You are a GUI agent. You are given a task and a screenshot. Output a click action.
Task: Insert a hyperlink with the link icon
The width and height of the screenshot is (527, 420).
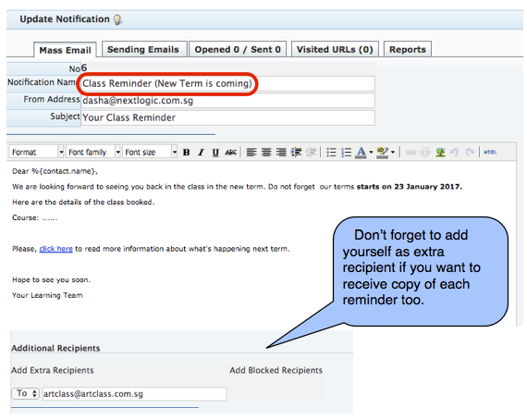(x=411, y=153)
